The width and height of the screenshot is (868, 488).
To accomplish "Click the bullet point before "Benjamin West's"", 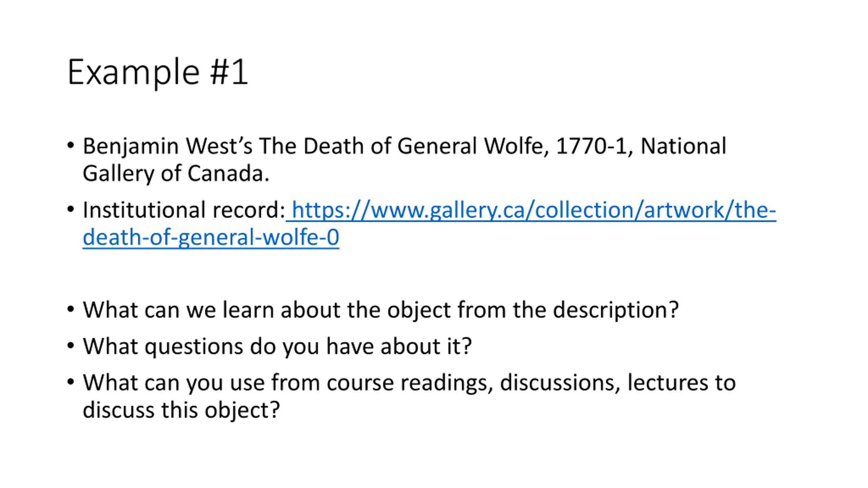I will coord(71,146).
